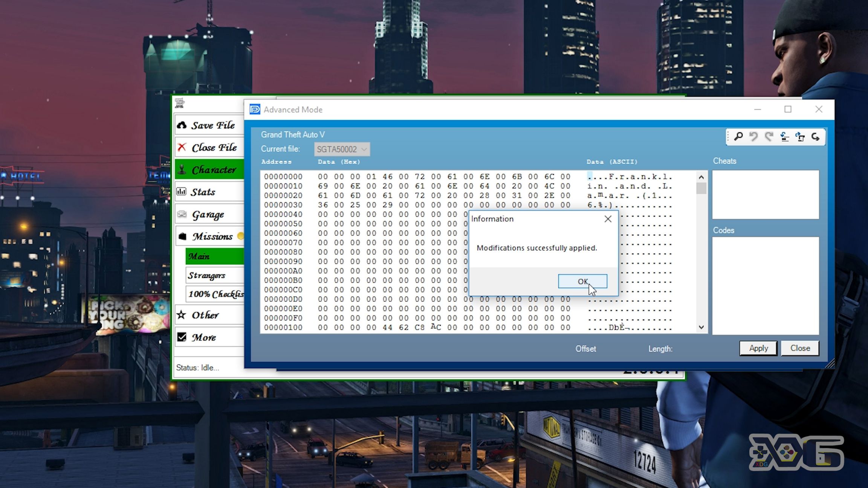Screen dimensions: 868x488
Task: Open the Stats section
Action: tap(210, 192)
